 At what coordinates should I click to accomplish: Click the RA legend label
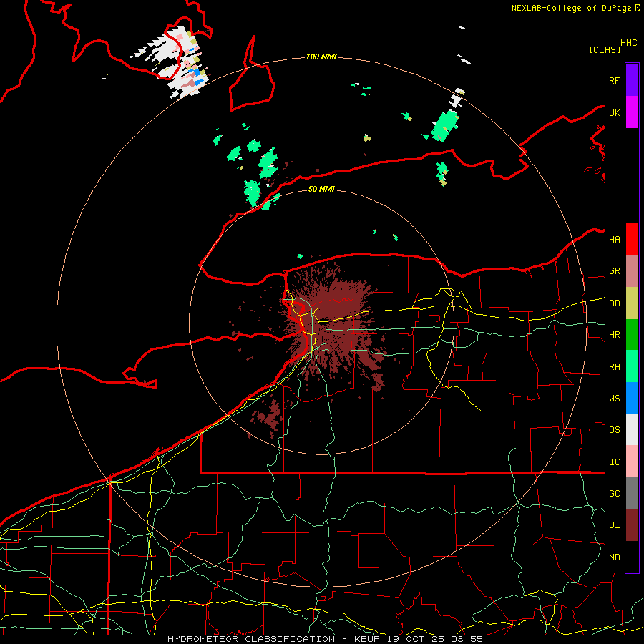coord(615,367)
